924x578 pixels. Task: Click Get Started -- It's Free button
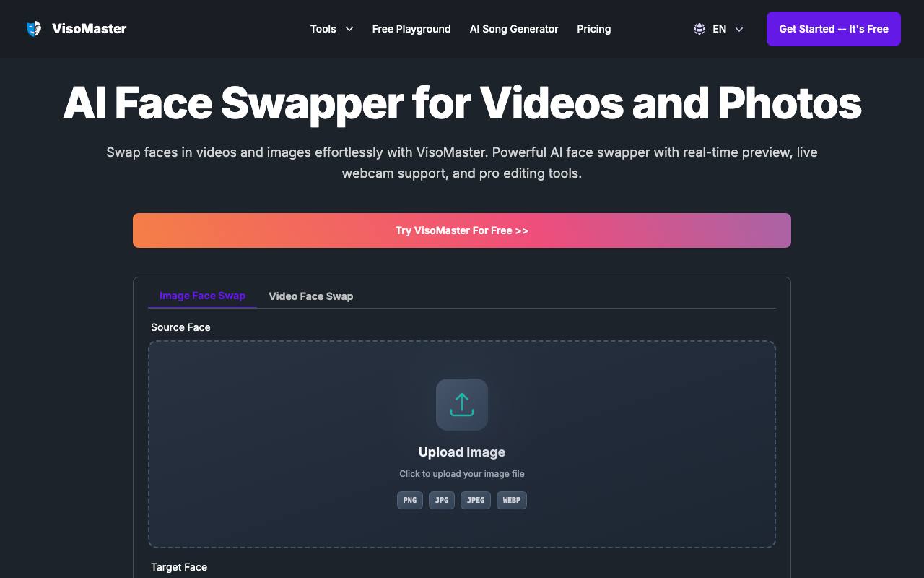834,29
